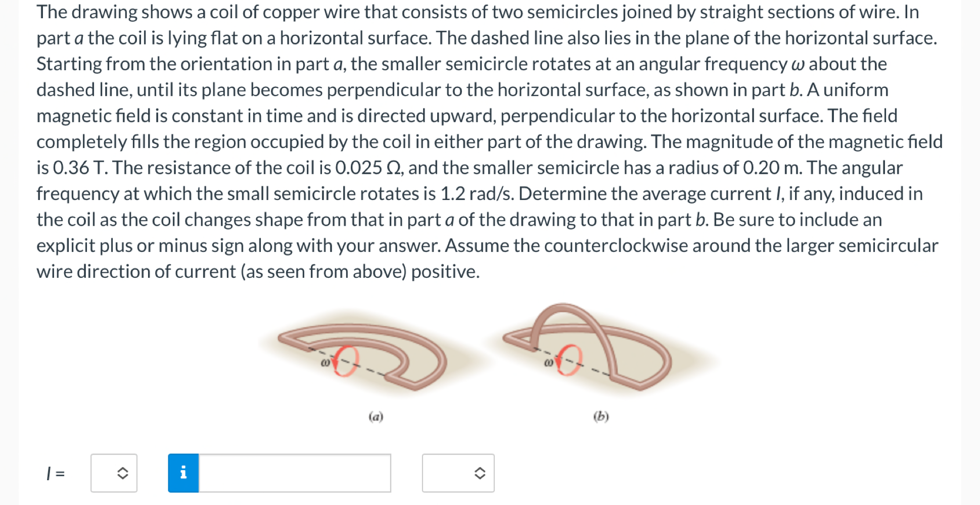Open the units dropdown after the answer box

point(457,473)
